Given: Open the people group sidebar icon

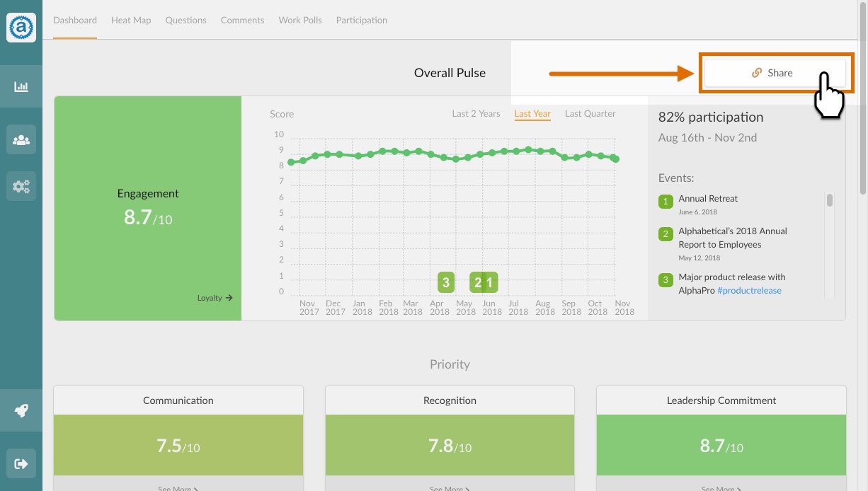Looking at the screenshot, I should 21,140.
